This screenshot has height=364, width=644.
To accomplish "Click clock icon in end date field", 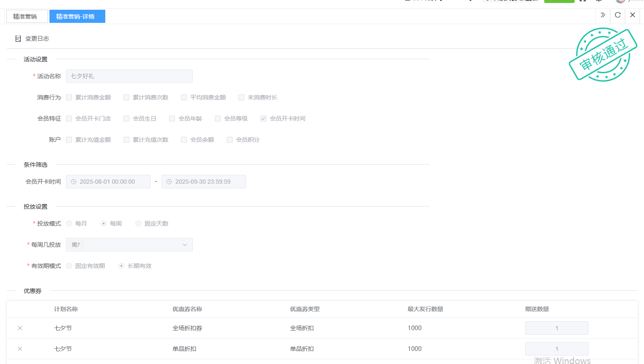I will (169, 182).
